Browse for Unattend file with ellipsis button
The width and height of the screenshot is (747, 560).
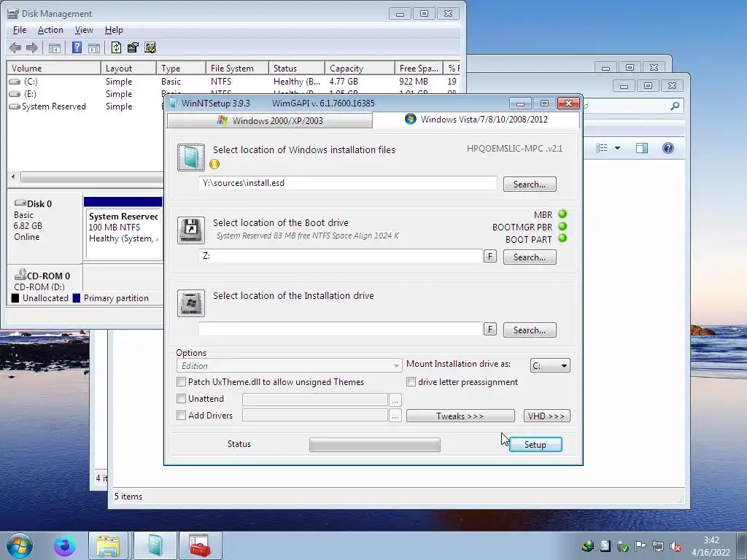(x=395, y=400)
